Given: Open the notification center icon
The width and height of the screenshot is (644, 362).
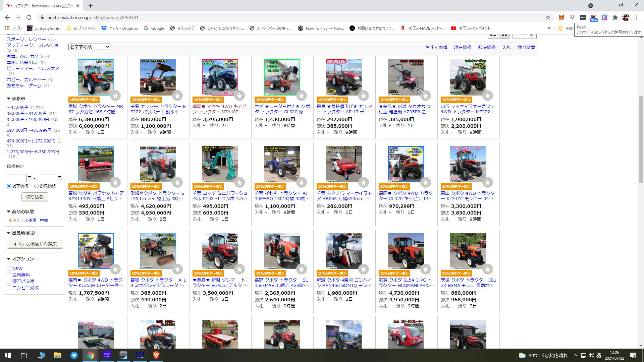Looking at the screenshot, I should click(x=633, y=355).
